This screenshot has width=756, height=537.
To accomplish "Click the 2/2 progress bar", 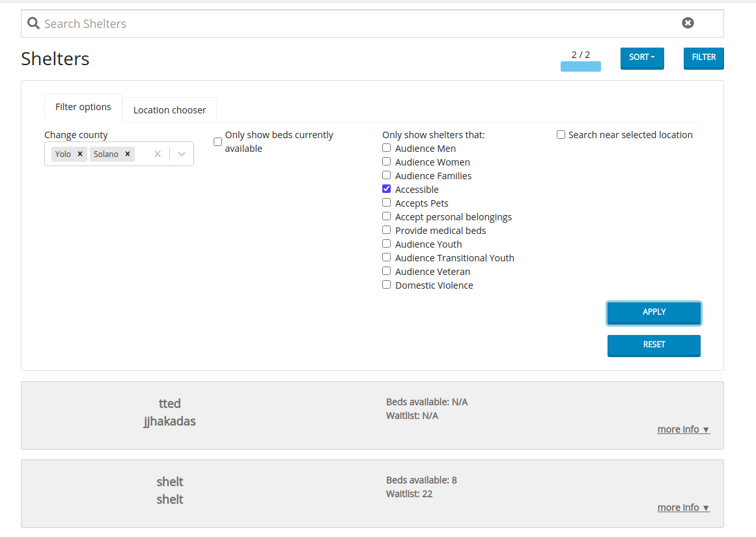I will (x=580, y=65).
